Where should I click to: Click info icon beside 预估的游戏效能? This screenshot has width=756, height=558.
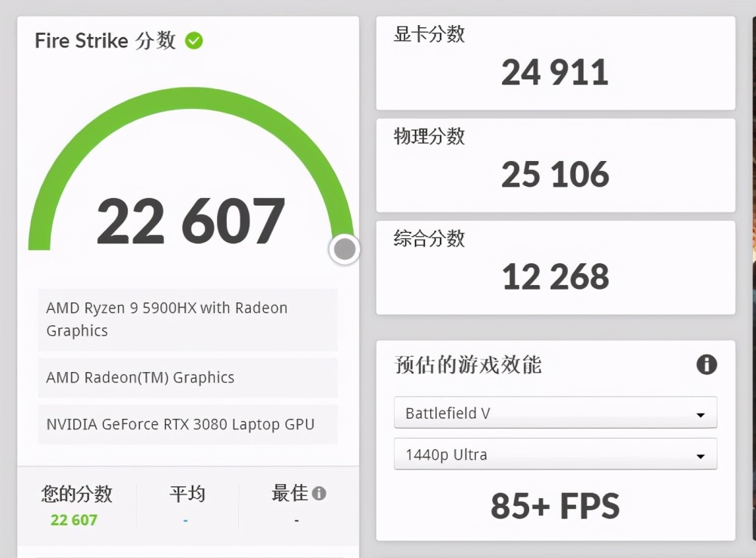[x=706, y=364]
